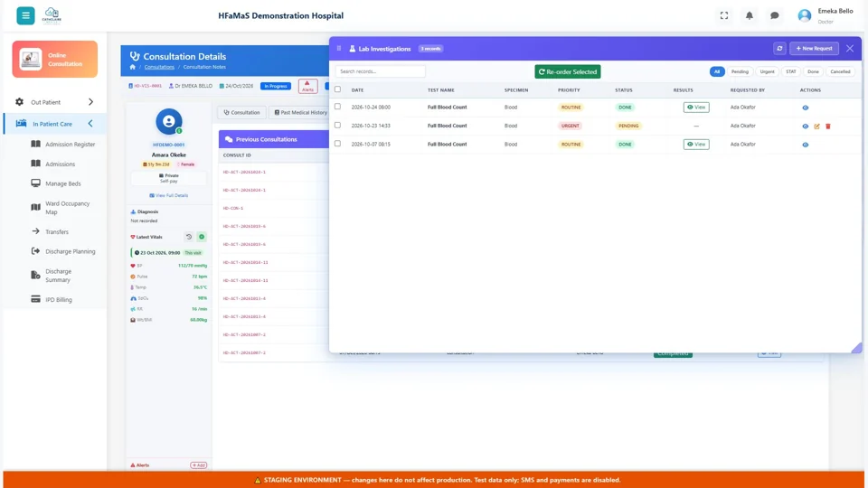
Task: Add new vitals with green plus icon
Action: click(202, 237)
